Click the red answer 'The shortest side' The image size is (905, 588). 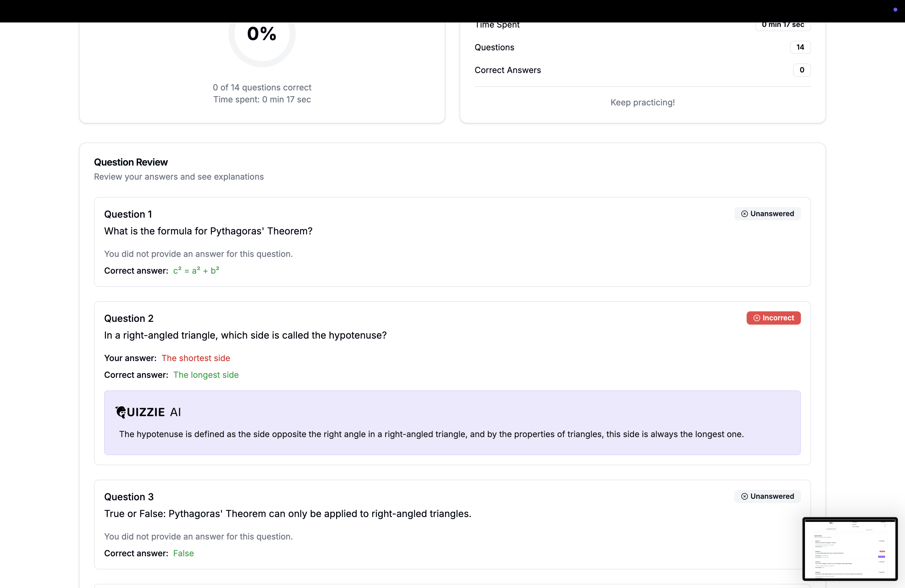click(195, 358)
